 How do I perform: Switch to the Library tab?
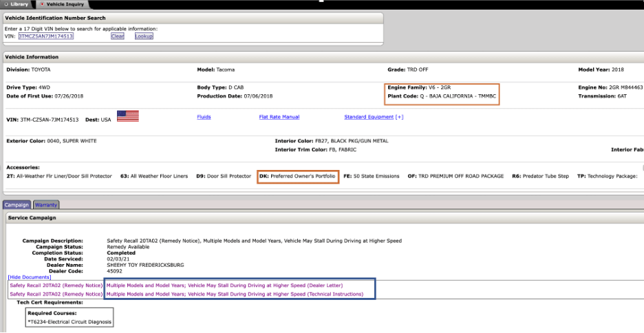point(17,4)
